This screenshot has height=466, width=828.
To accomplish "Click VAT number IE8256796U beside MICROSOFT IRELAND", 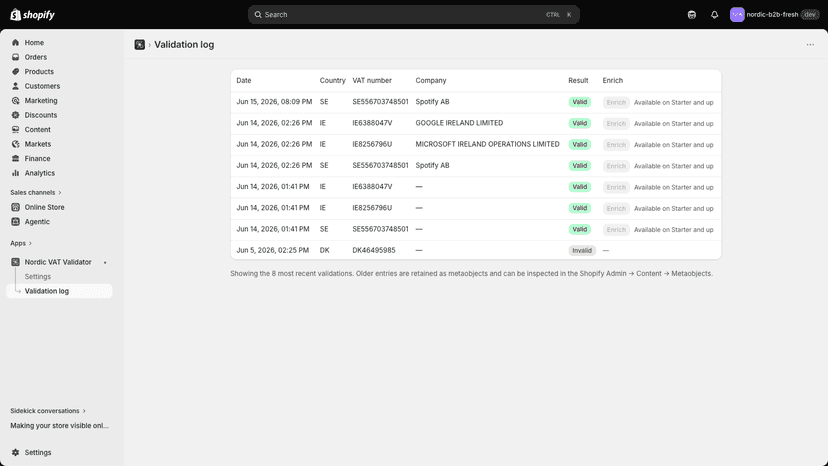I will (372, 144).
